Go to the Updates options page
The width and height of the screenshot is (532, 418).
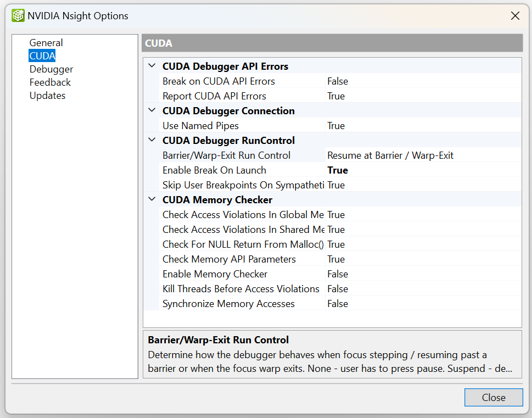[47, 96]
